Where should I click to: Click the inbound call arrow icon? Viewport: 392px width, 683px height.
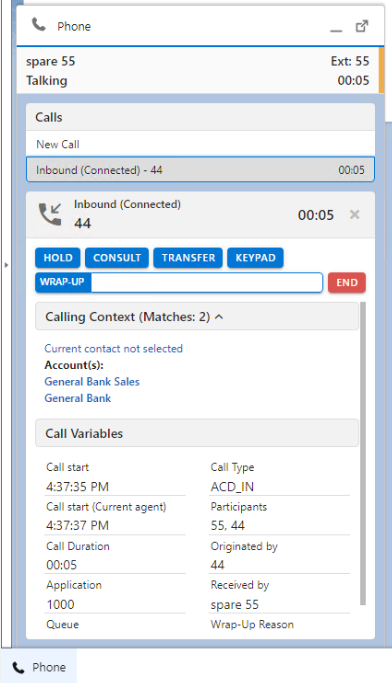(x=51, y=214)
